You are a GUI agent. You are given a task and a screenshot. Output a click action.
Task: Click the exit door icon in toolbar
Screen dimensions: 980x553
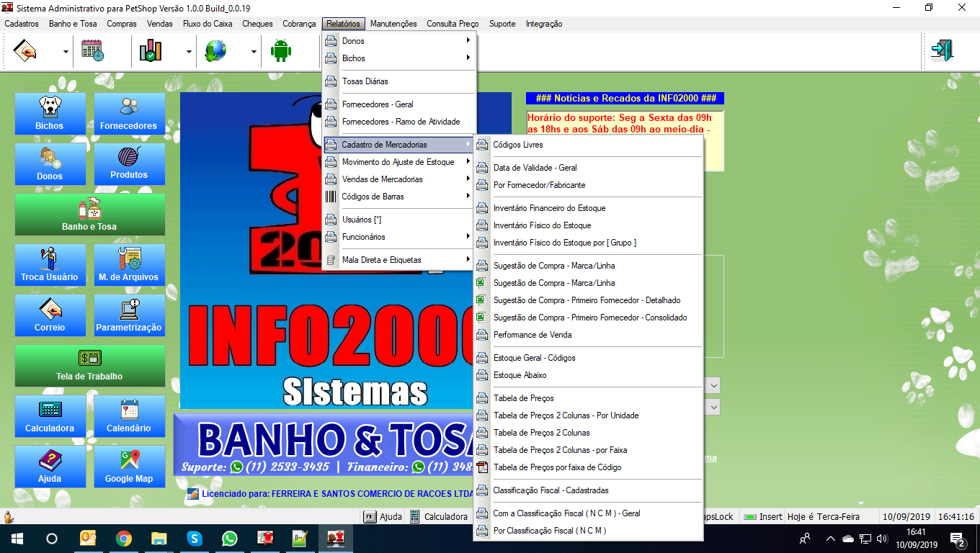click(942, 51)
